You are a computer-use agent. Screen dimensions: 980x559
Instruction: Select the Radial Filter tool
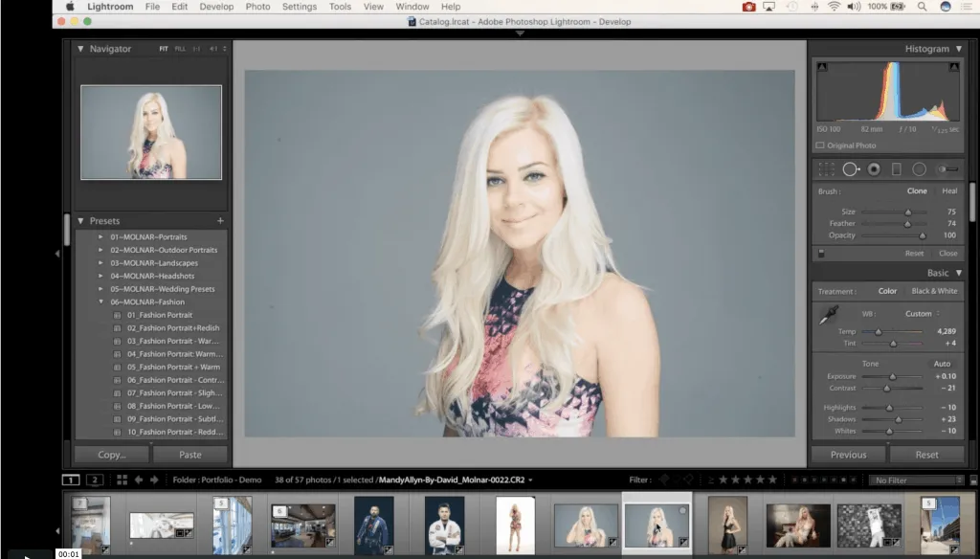(x=919, y=168)
